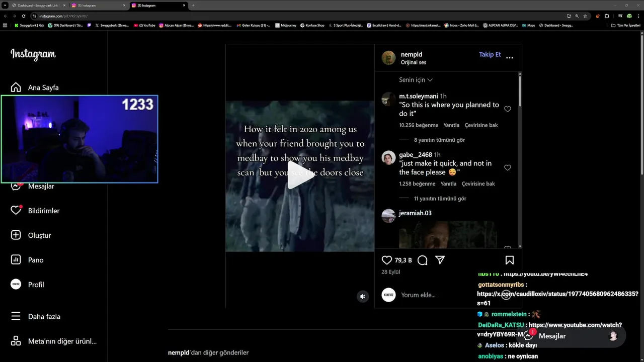This screenshot has width=644, height=362.
Task: Open Bildirimler notifications heart icon
Action: pos(16,210)
